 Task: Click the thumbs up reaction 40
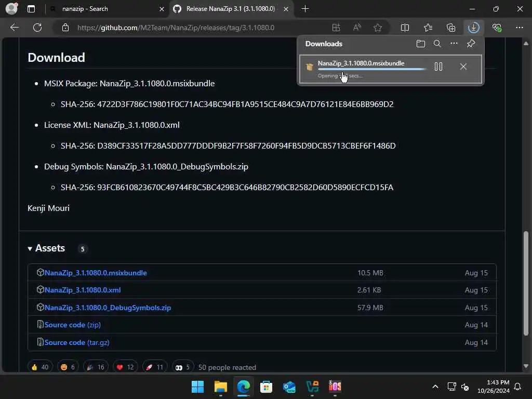[x=40, y=367]
